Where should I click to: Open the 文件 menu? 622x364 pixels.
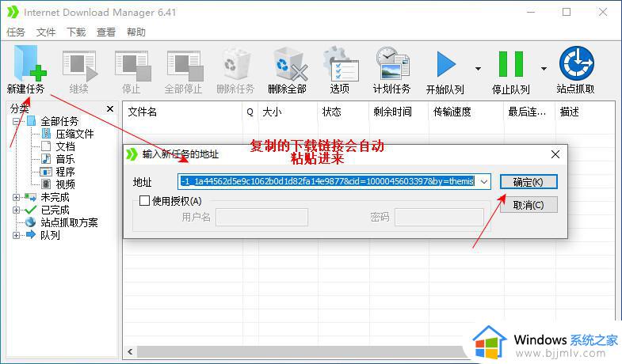coord(46,32)
